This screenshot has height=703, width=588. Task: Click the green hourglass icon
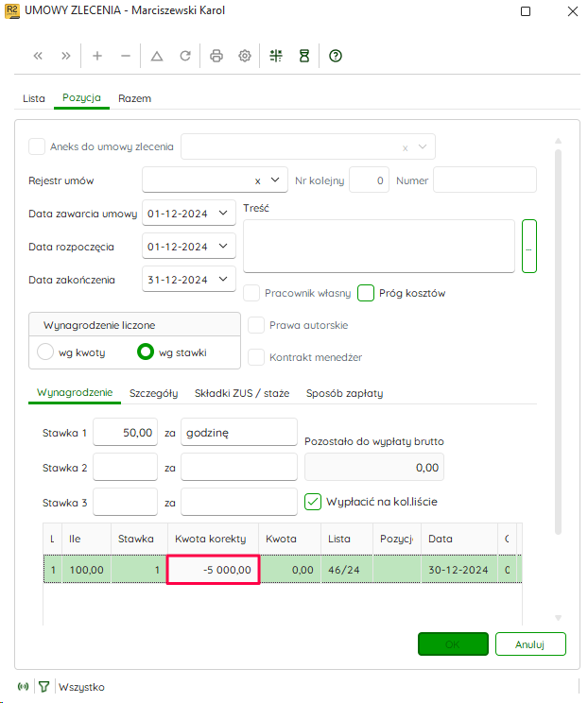click(x=304, y=56)
